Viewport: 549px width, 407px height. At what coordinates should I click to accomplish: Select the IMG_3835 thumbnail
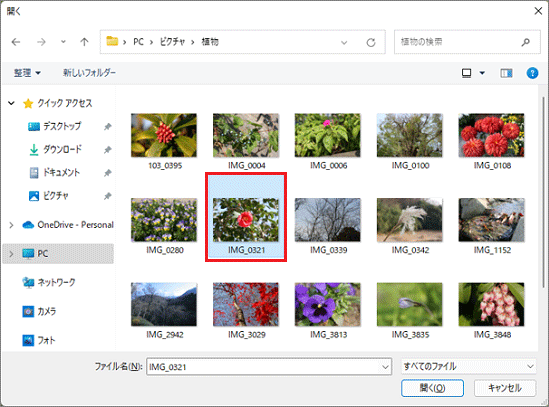(x=410, y=305)
